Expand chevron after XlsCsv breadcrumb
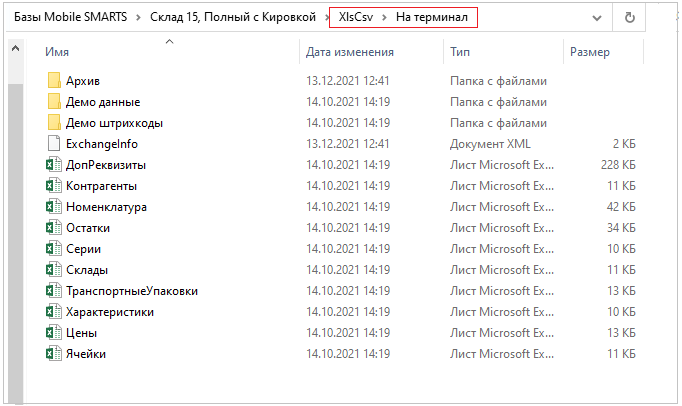The image size is (682, 406). tap(384, 17)
